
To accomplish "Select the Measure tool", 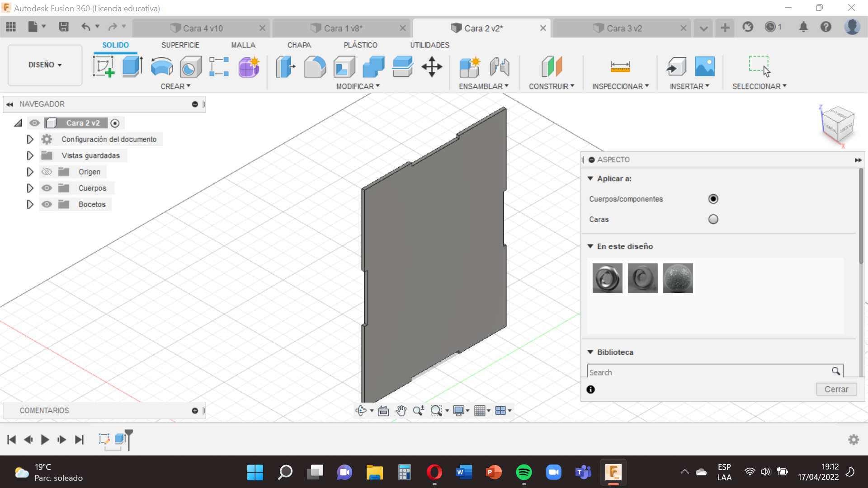I will [620, 67].
